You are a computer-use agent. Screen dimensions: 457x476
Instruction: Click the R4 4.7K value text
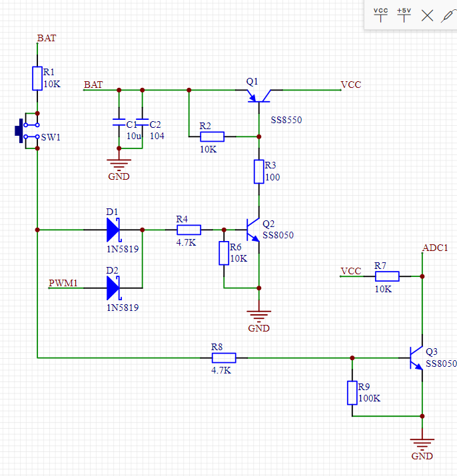tap(186, 242)
